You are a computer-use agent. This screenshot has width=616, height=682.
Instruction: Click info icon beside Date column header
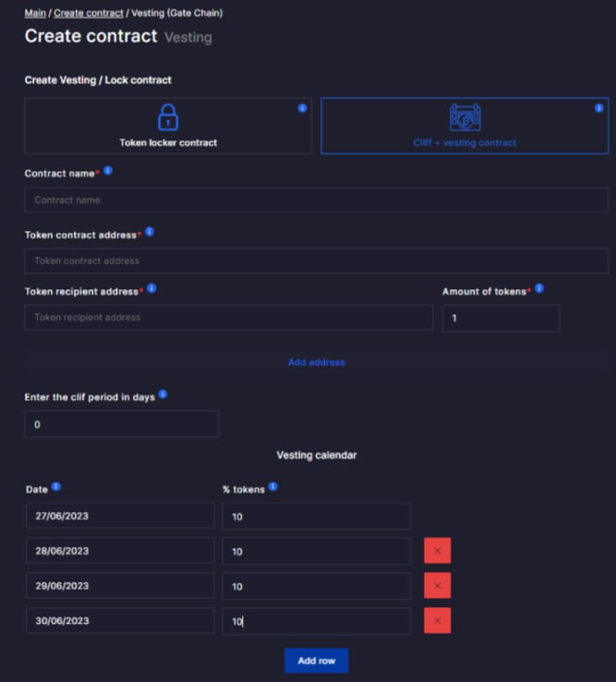(56, 486)
